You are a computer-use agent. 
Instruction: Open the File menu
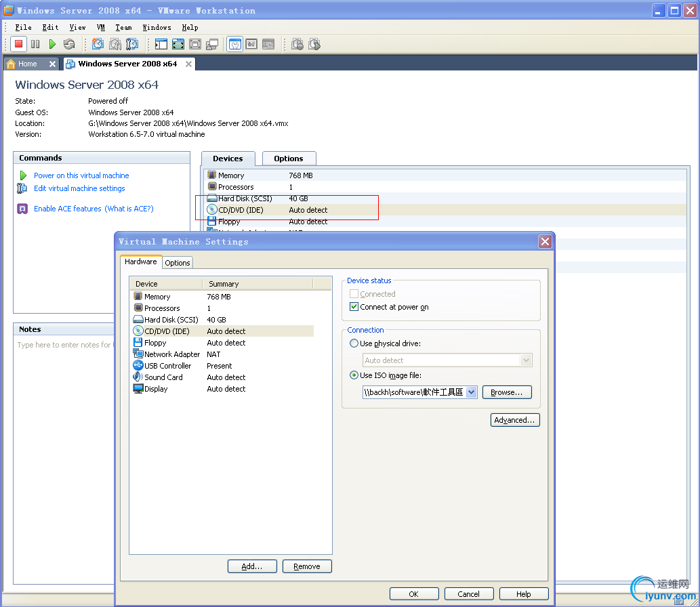(x=23, y=27)
